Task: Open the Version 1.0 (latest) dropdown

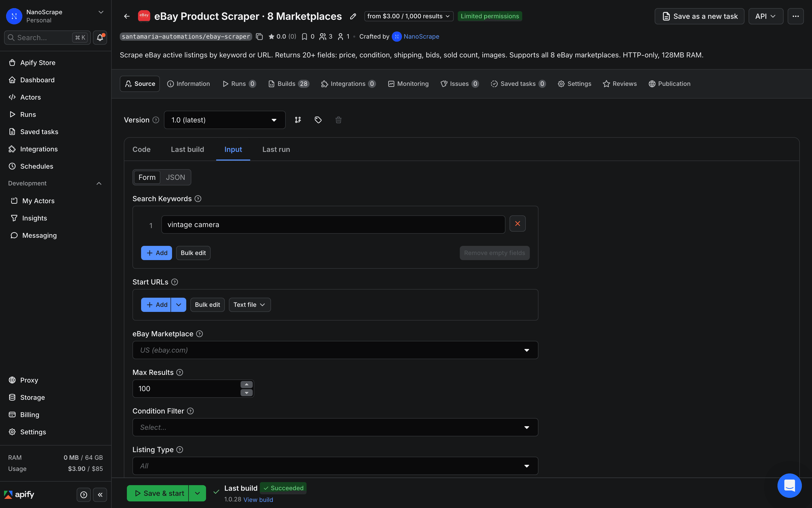Action: coord(225,120)
